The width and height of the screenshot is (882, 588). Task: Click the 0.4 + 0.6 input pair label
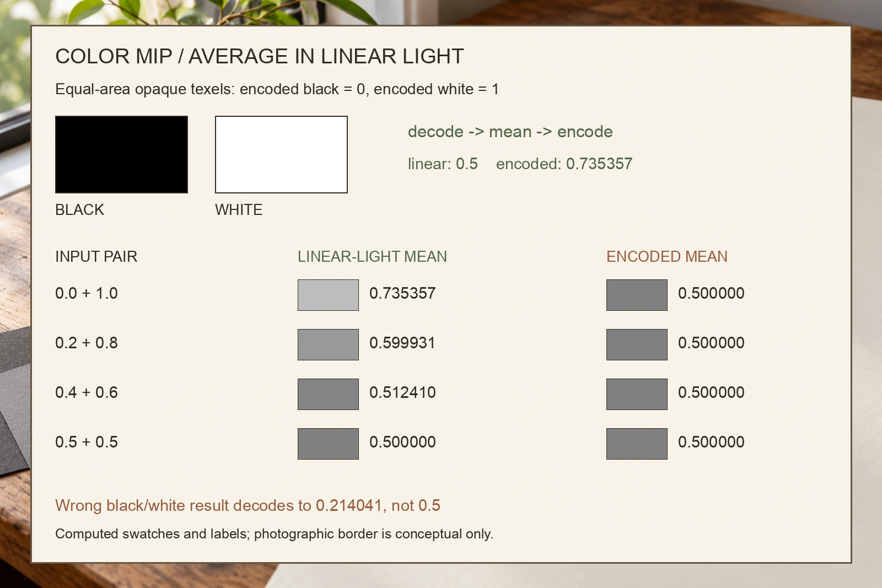[x=87, y=392]
